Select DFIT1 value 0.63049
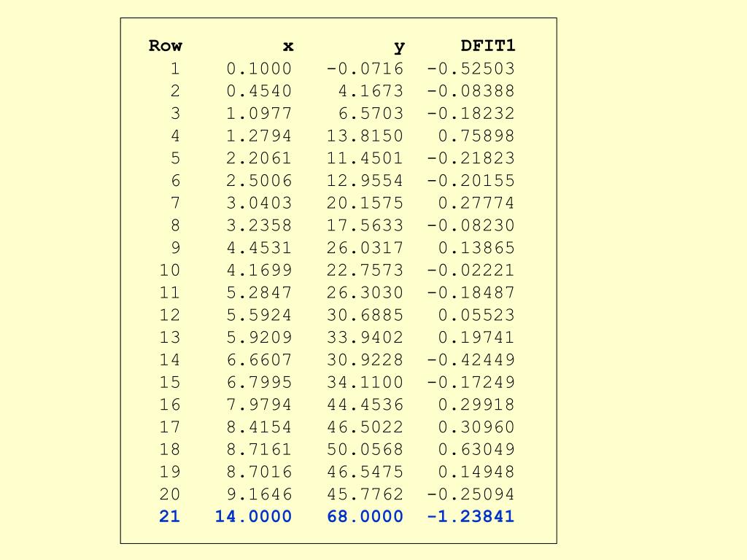The height and width of the screenshot is (560, 747). tap(476, 449)
